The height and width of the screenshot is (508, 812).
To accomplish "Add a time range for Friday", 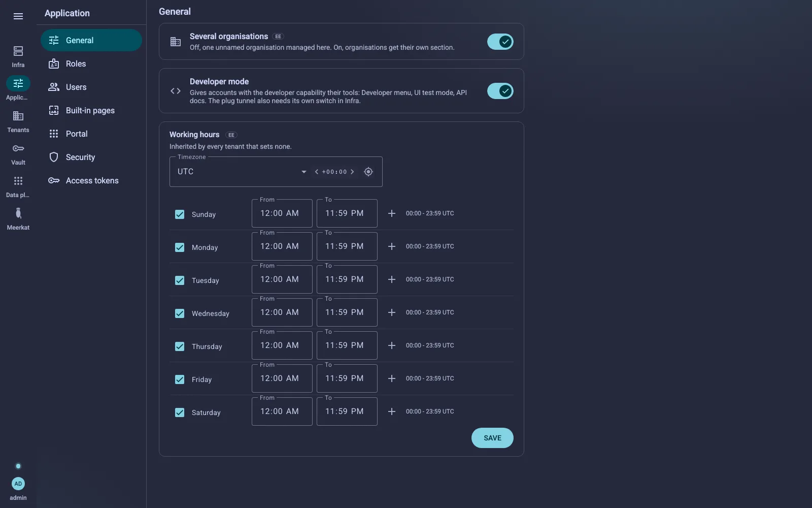I will tap(392, 378).
